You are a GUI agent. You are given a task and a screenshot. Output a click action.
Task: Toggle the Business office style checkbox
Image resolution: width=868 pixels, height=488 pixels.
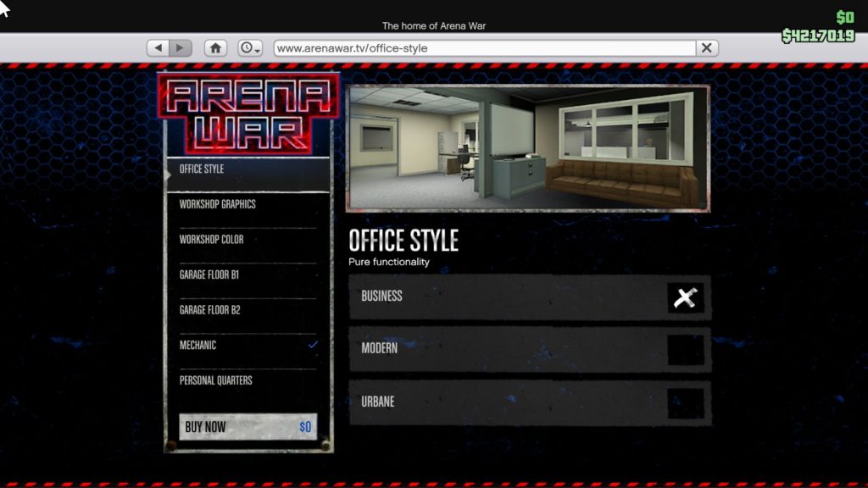(x=685, y=297)
